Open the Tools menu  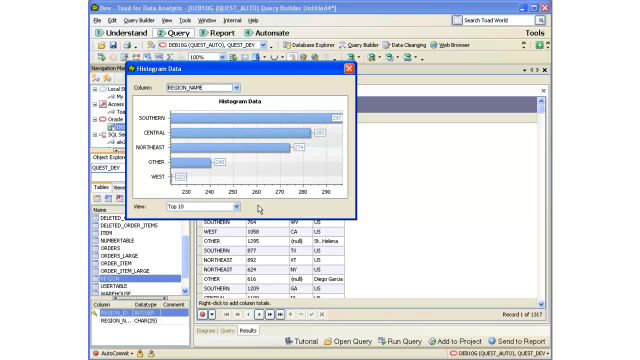[185, 20]
